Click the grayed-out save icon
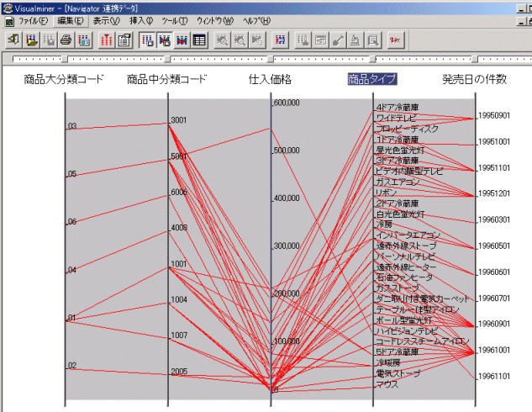The image size is (532, 412). coord(50,40)
